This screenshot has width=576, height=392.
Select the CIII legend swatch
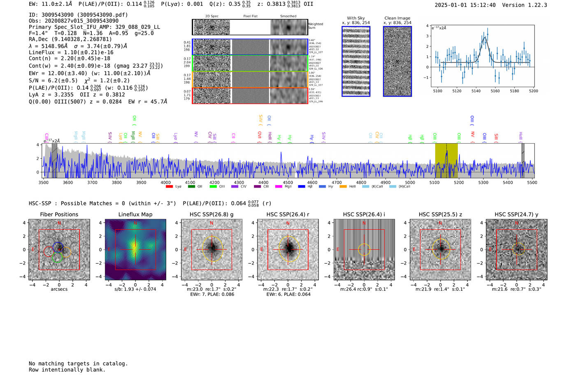(258, 187)
